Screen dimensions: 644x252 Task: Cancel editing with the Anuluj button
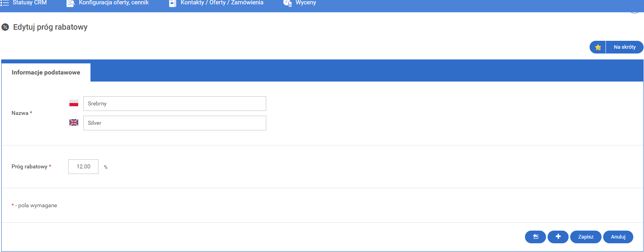click(x=618, y=237)
